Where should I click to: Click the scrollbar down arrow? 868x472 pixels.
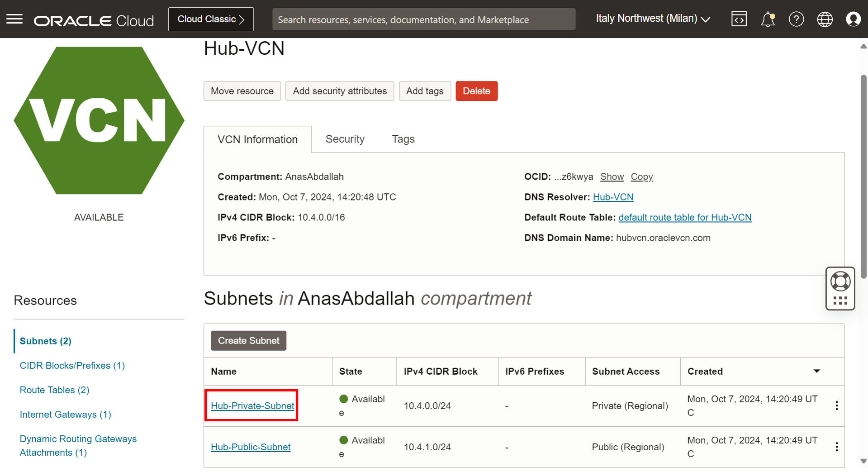[863, 461]
